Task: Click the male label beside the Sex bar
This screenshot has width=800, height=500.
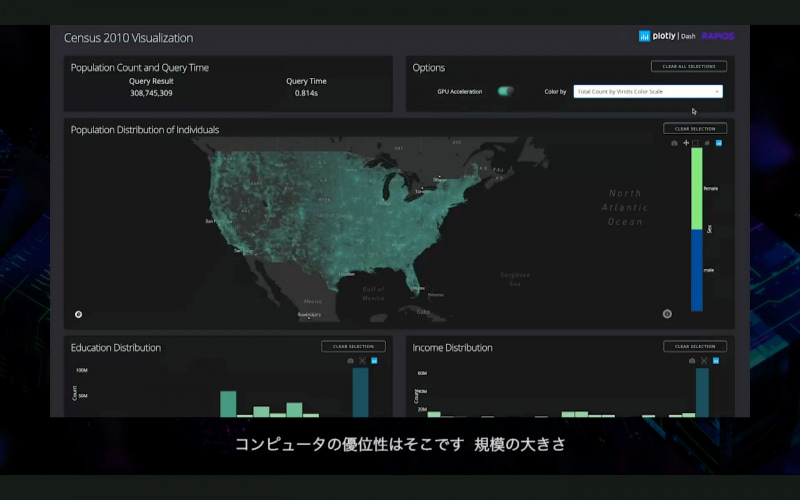Action: (x=709, y=270)
